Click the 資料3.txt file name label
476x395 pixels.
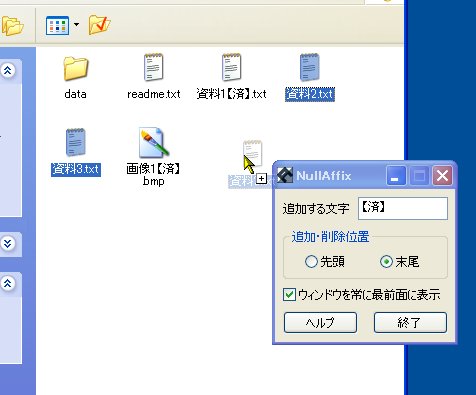click(76, 169)
